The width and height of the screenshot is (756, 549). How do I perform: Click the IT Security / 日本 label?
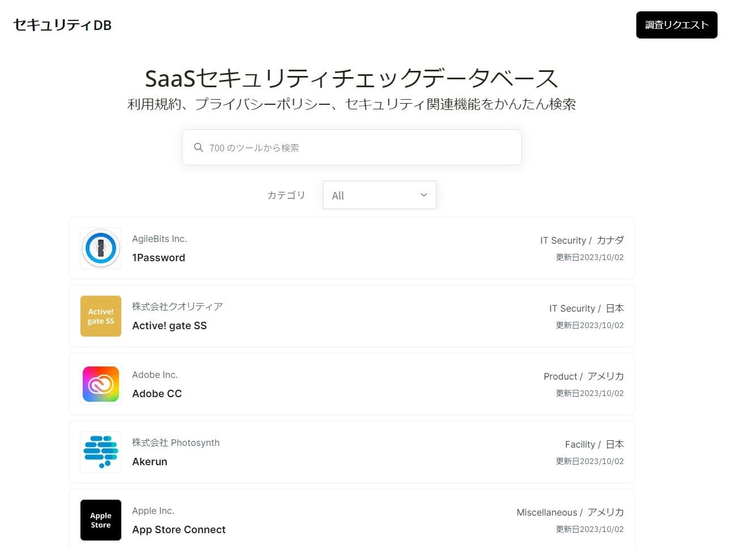[587, 308]
